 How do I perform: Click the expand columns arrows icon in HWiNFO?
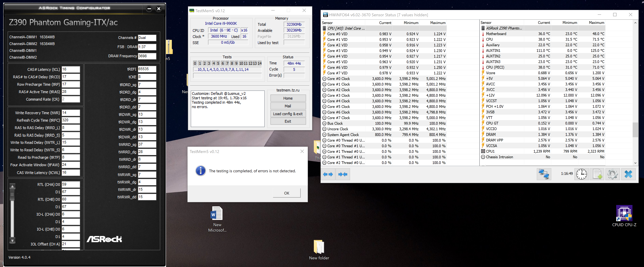pyautogui.click(x=328, y=174)
